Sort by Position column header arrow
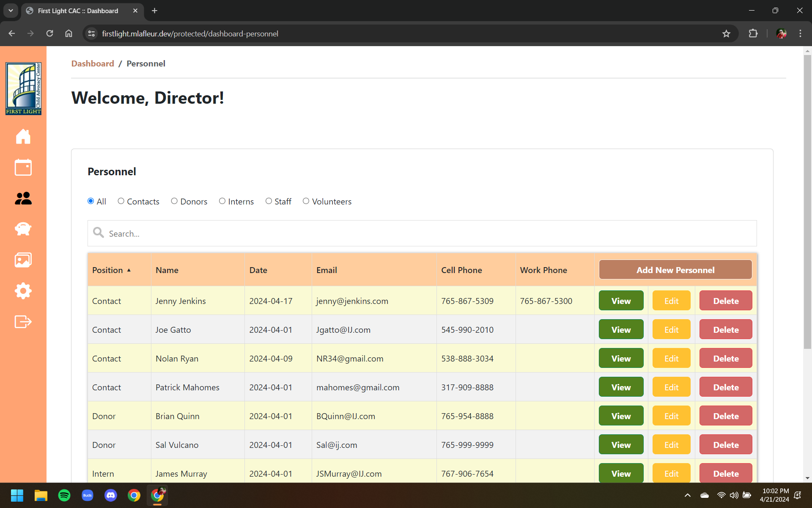The image size is (812, 508). coord(129,270)
